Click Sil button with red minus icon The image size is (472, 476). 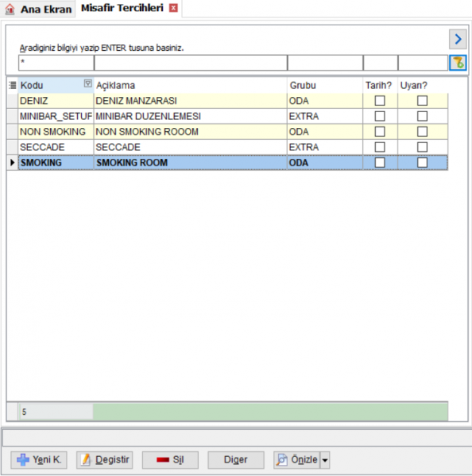(170, 459)
